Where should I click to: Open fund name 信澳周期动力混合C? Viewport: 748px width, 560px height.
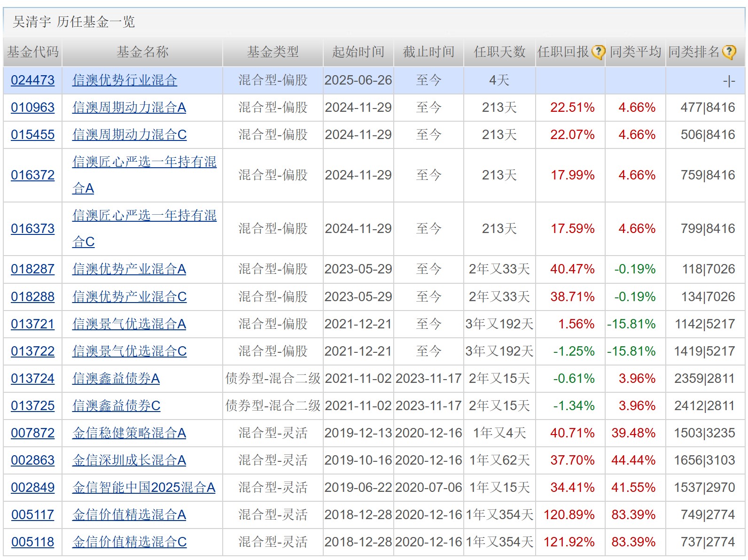129,135
